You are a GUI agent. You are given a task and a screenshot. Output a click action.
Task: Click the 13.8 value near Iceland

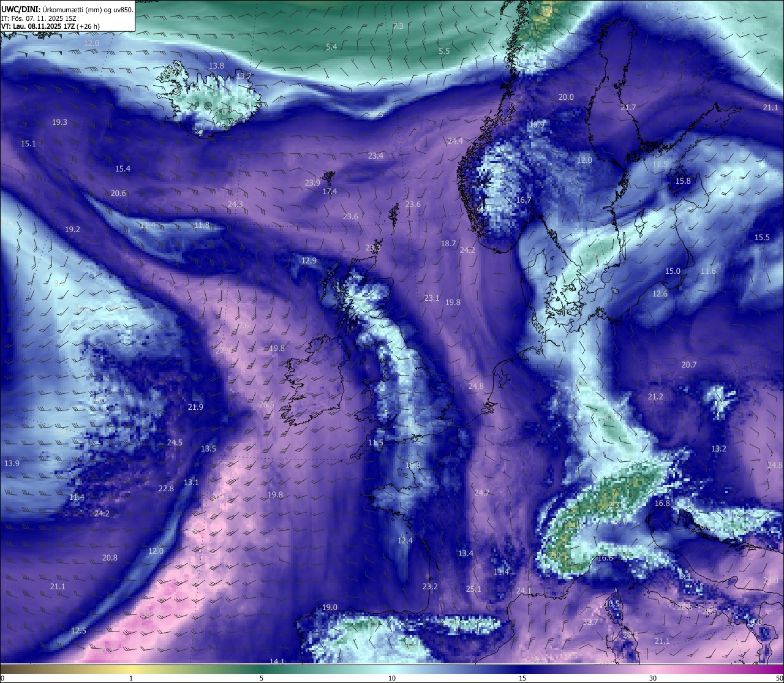pos(216,66)
